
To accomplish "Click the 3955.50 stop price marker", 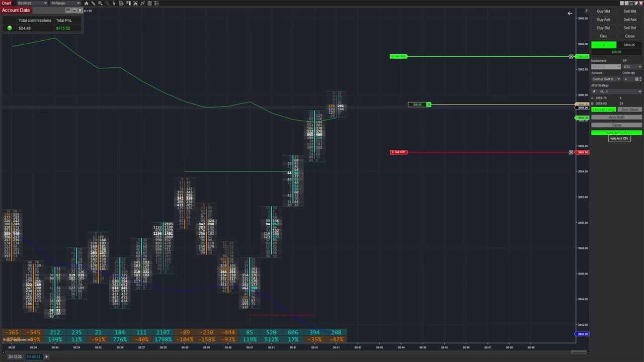I will [582, 152].
